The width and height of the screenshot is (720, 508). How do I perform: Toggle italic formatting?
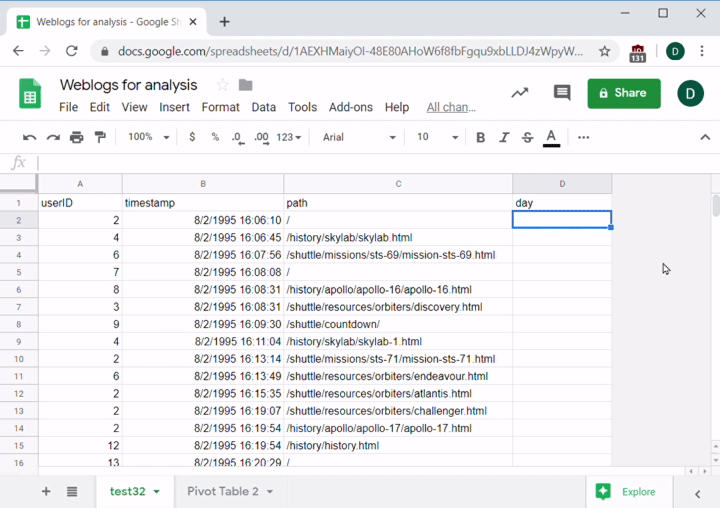[504, 137]
